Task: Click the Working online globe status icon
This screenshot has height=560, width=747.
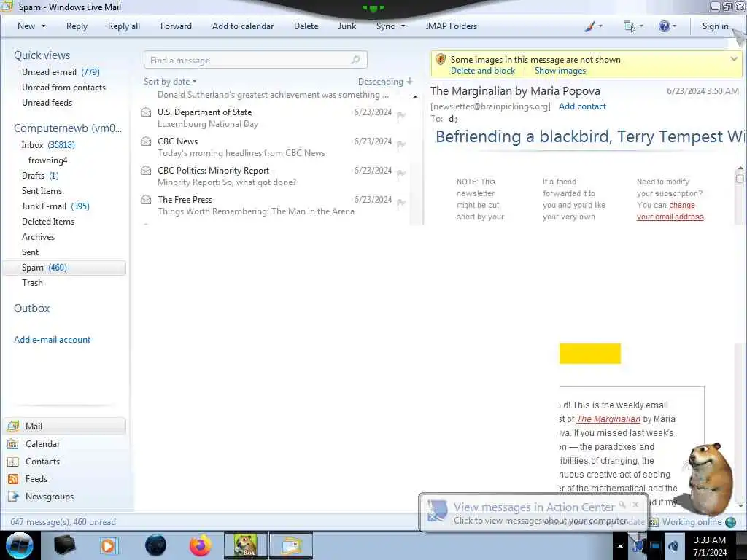Action: pos(731,522)
